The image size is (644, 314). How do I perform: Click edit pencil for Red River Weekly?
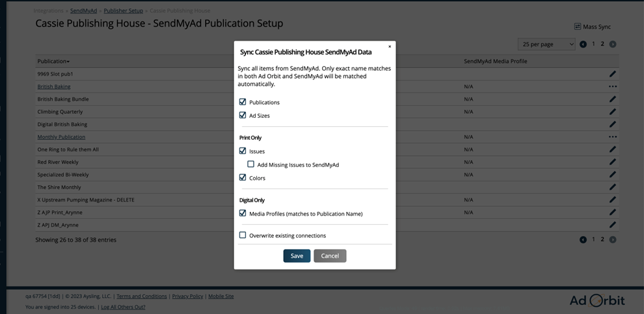click(x=612, y=162)
